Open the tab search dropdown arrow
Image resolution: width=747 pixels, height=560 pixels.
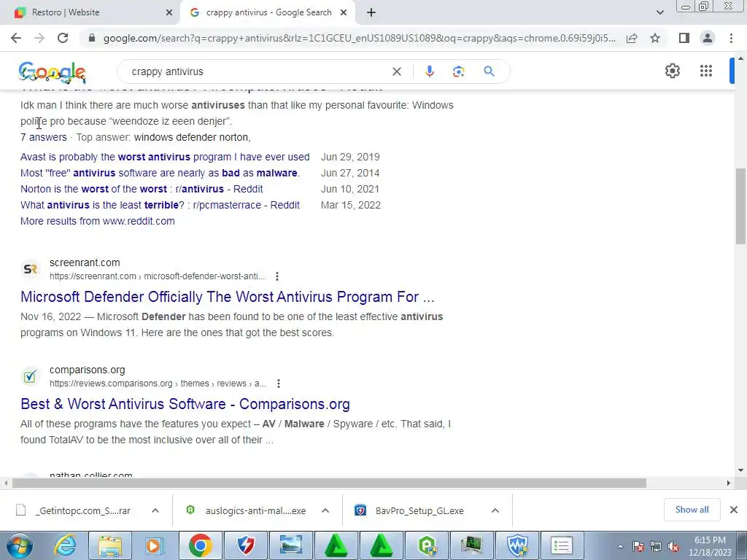(659, 12)
